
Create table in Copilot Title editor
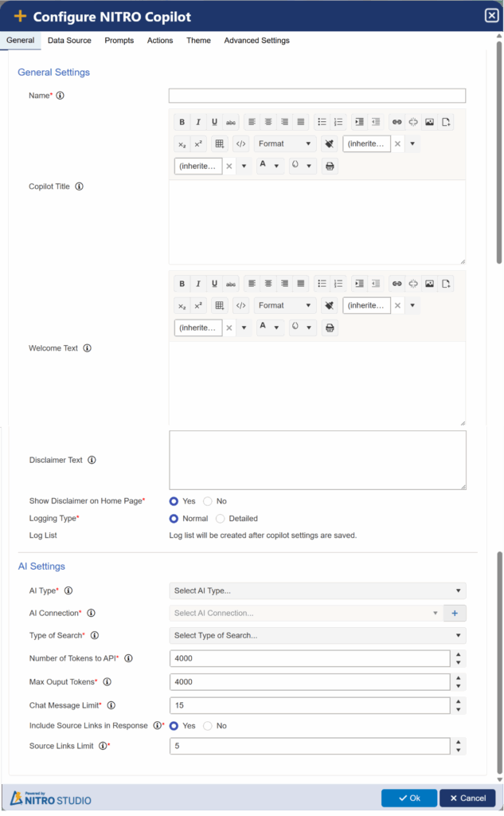(220, 144)
